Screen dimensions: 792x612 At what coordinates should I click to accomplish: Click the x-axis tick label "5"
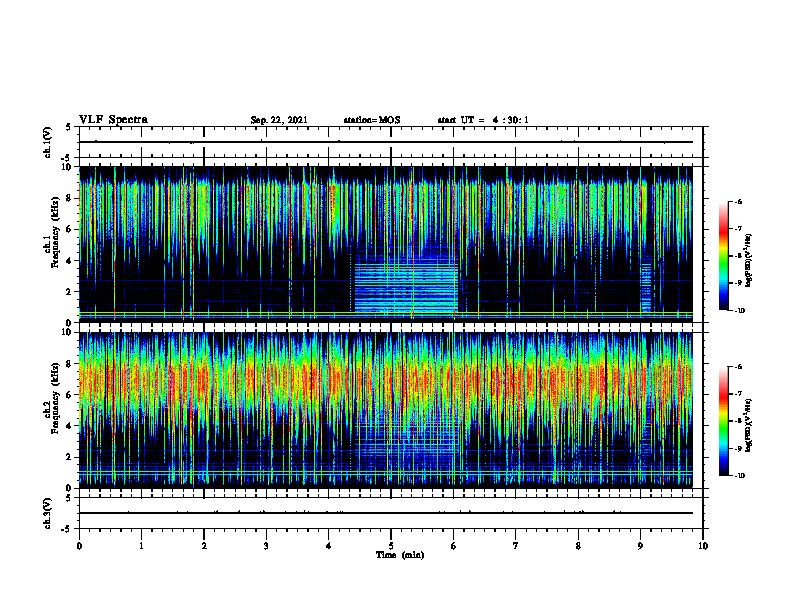coord(391,546)
